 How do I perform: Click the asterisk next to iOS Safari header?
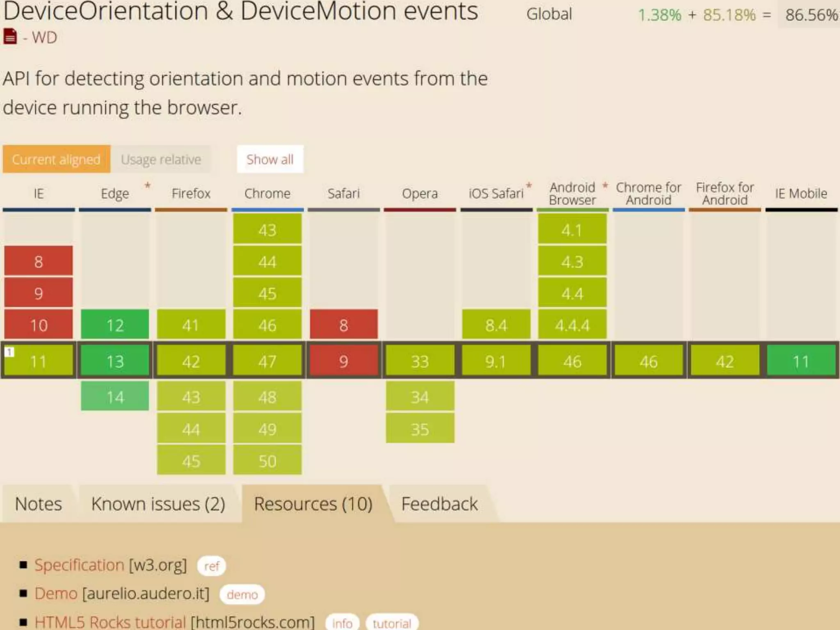(529, 187)
